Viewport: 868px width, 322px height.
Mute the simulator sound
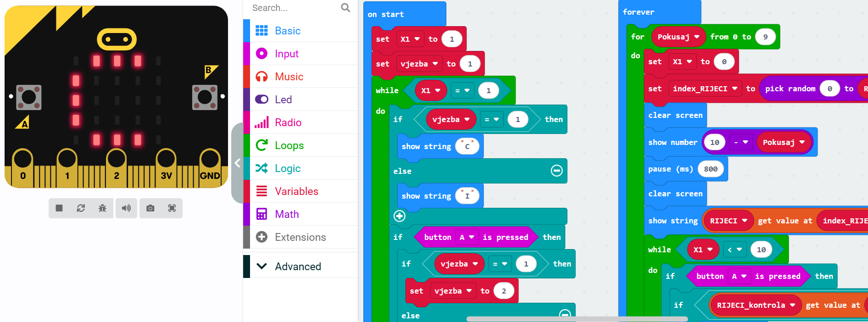pyautogui.click(x=126, y=208)
